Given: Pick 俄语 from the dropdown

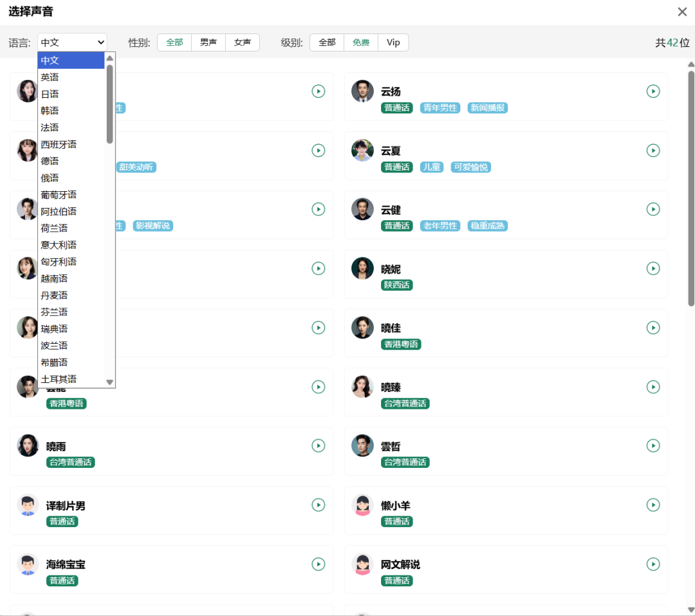Looking at the screenshot, I should coord(71,178).
